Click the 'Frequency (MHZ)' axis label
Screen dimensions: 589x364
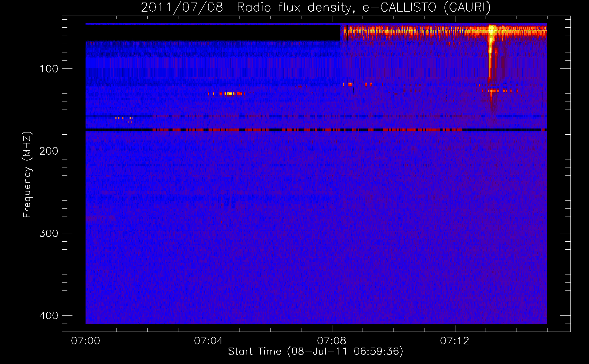(x=27, y=174)
